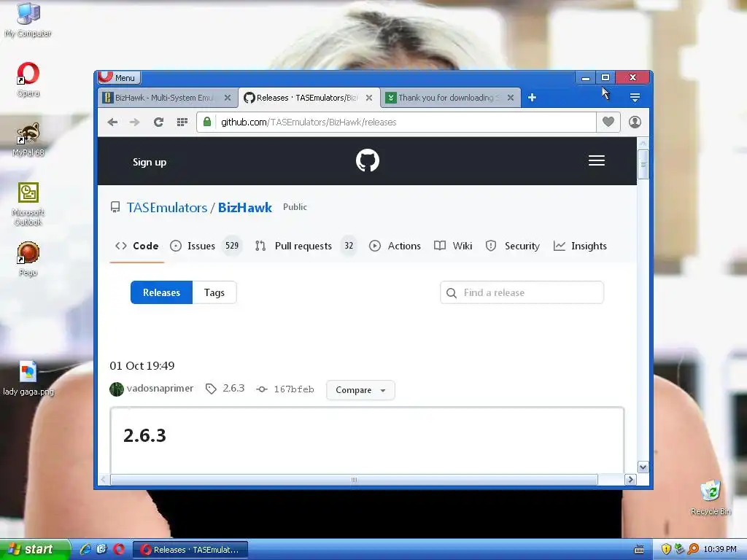The image size is (747, 560).
Task: Open the Opera account profile icon
Action: click(x=635, y=122)
